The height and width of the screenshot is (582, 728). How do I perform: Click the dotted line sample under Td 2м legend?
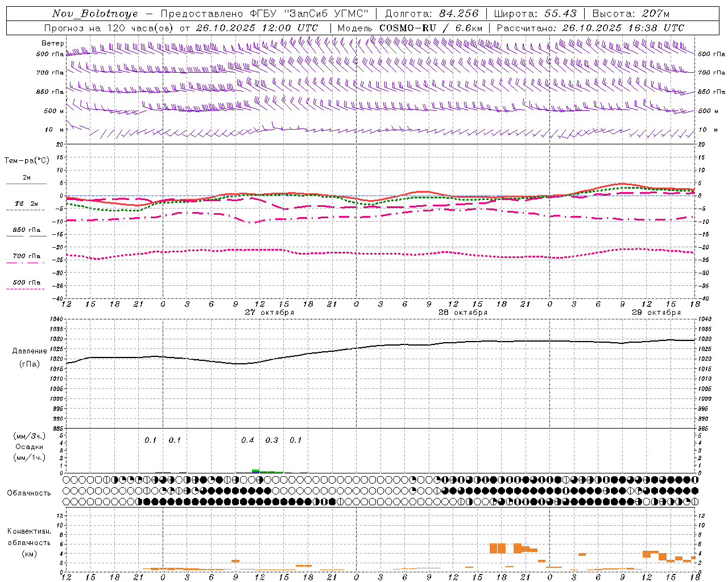click(x=25, y=210)
